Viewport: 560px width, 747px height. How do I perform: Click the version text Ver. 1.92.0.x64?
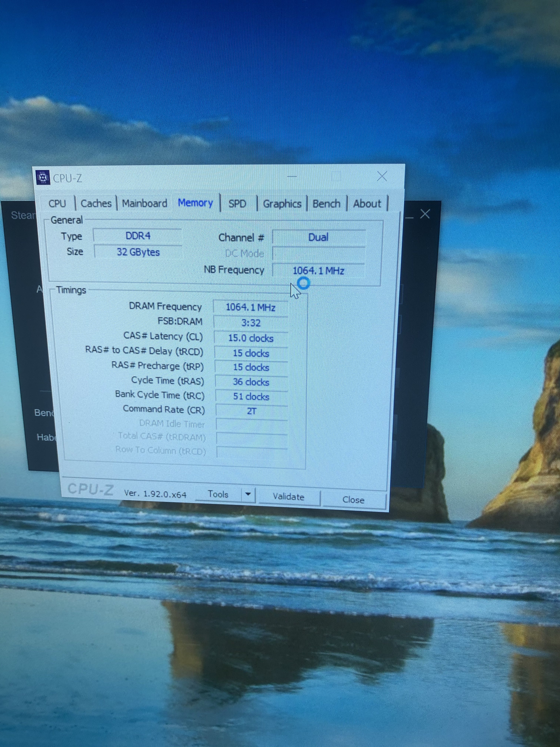(x=155, y=494)
